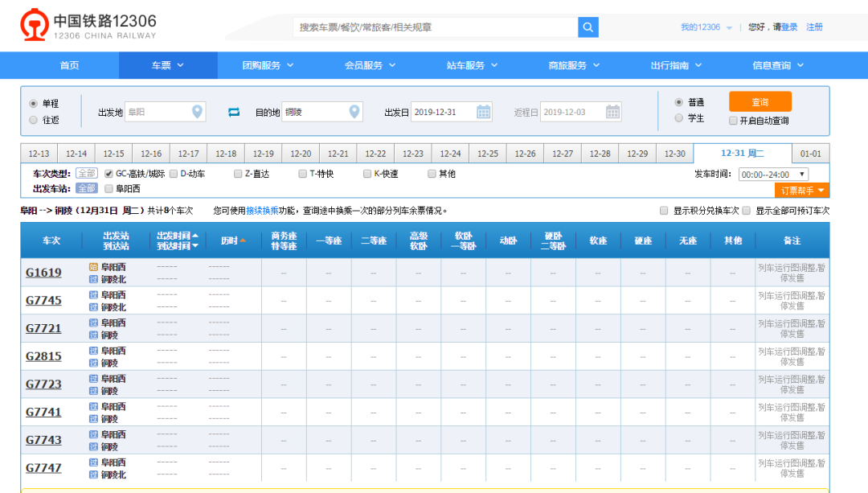Screen dimensions: 868x493
Task: Click calendar icon for 返程日
Action: click(x=612, y=112)
